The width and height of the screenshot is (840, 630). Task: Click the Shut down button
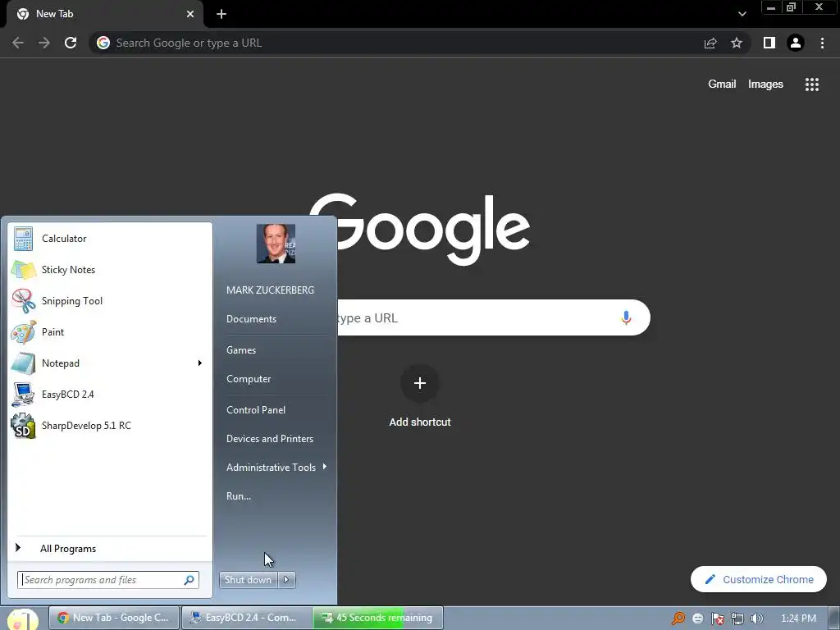coord(249,580)
